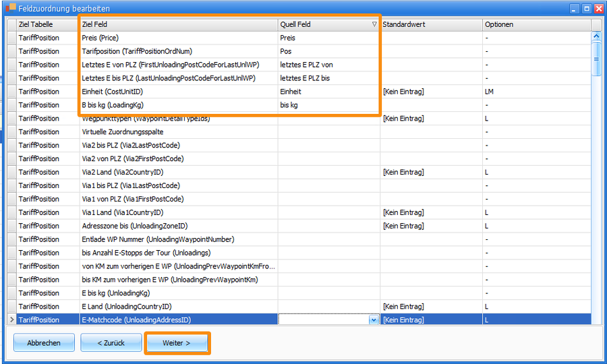607x364 pixels.
Task: Click the current-row arrow indicator on E-Matchcode row
Action: coord(11,320)
